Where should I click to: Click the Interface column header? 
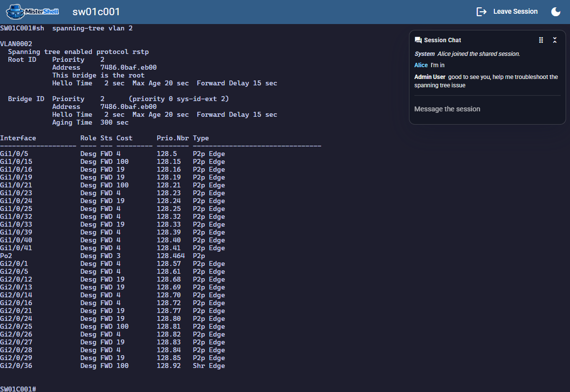(x=18, y=138)
